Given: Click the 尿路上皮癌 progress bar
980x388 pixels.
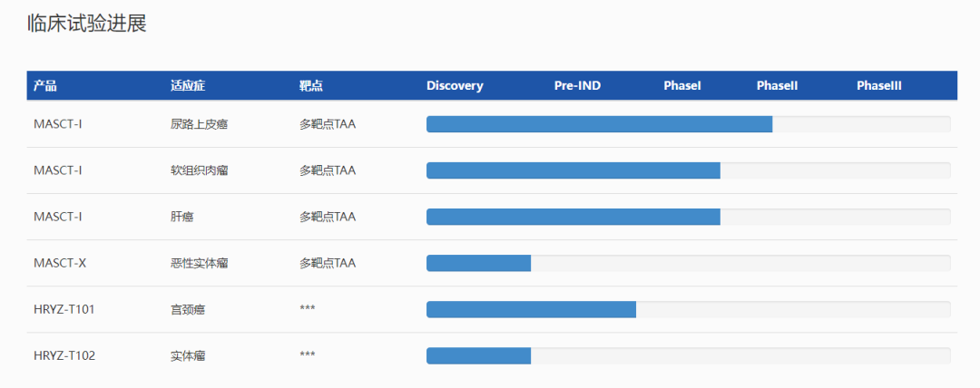Looking at the screenshot, I should pyautogui.click(x=689, y=124).
